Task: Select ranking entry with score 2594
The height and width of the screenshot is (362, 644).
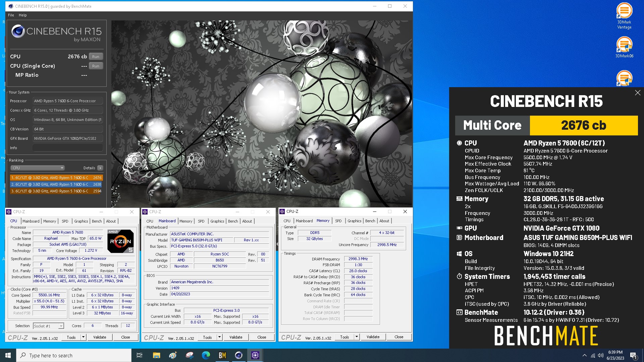Action: 56,191
